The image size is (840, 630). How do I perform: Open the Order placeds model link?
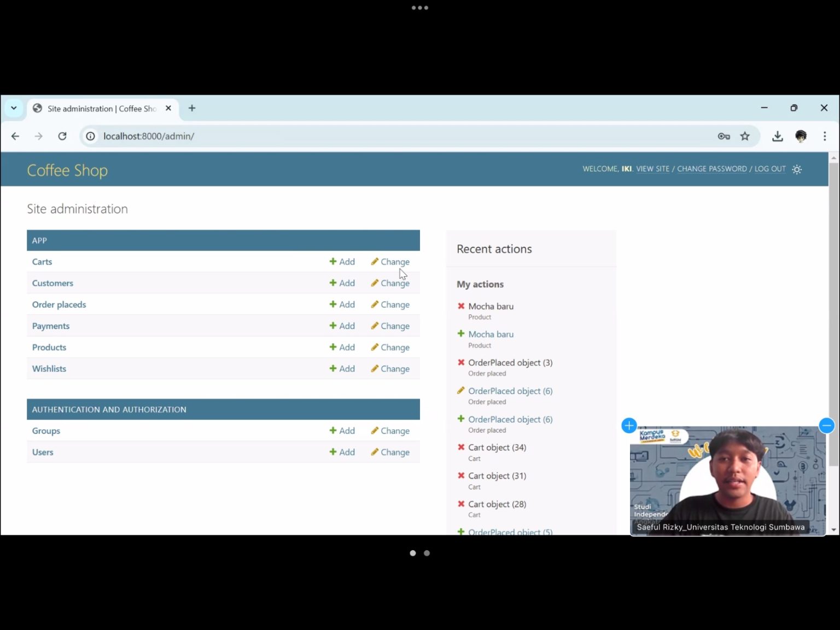59,305
